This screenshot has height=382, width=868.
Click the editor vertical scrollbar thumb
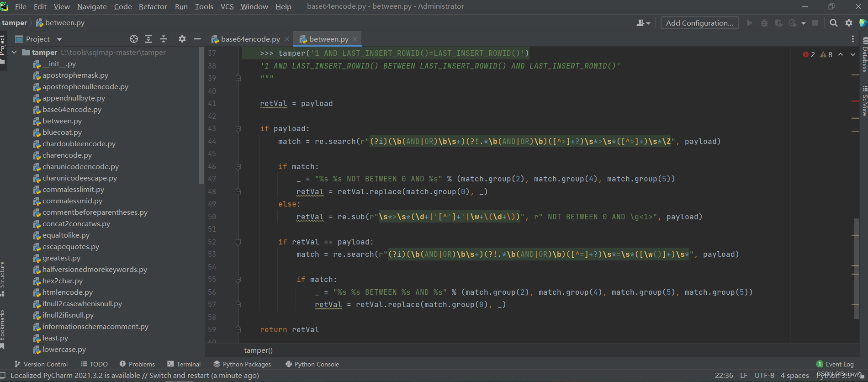coord(856,269)
